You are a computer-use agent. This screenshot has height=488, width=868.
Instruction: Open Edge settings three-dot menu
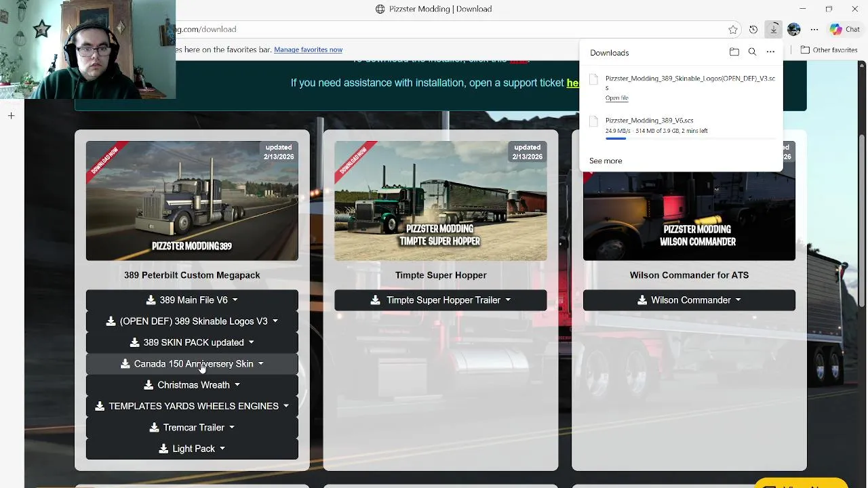point(814,29)
